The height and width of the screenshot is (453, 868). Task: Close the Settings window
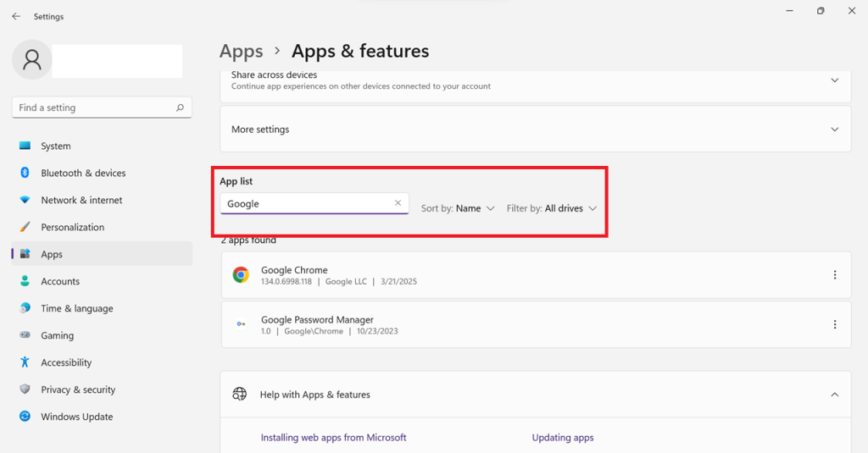click(x=851, y=11)
